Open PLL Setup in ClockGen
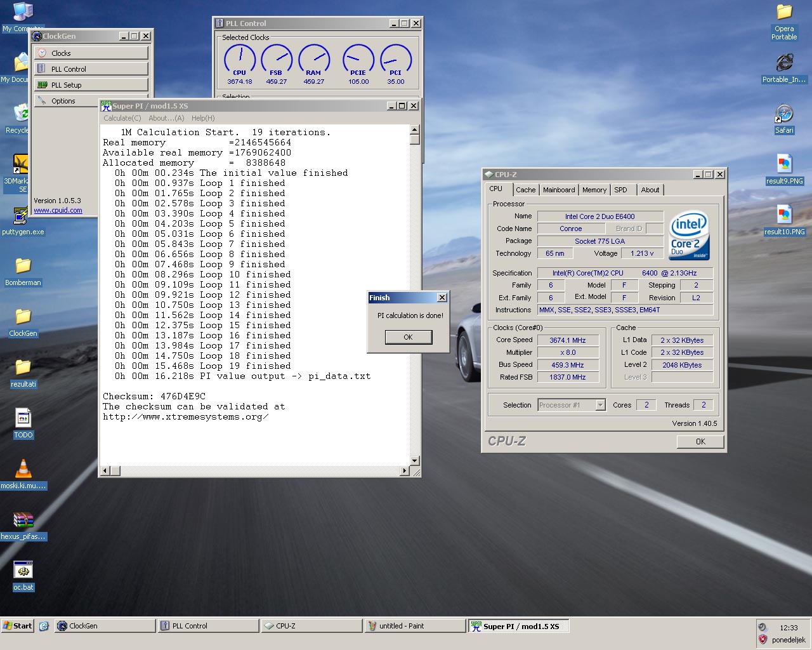 (x=91, y=85)
